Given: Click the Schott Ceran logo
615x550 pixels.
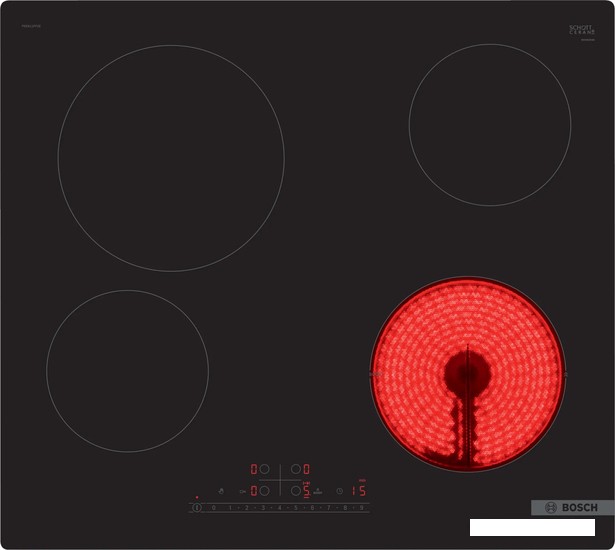Looking at the screenshot, I should tap(581, 31).
